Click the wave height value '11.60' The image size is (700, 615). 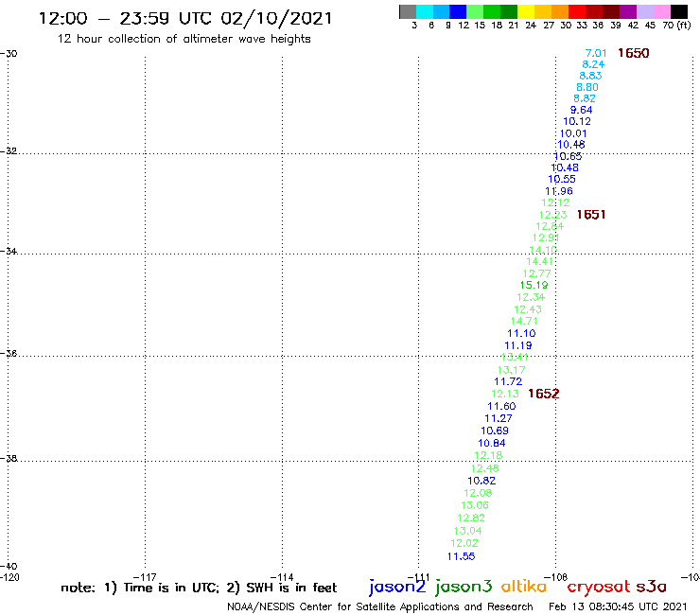501,406
